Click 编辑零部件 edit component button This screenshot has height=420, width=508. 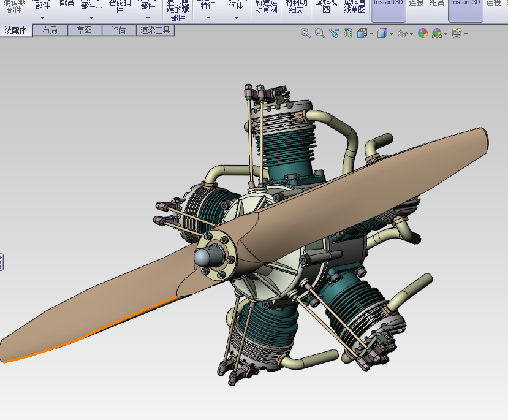click(14, 7)
